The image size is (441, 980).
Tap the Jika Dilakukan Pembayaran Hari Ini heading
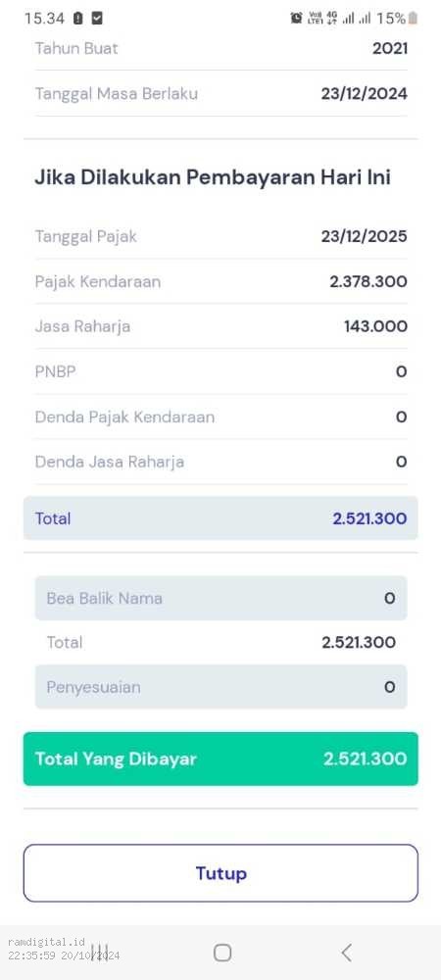213,177
